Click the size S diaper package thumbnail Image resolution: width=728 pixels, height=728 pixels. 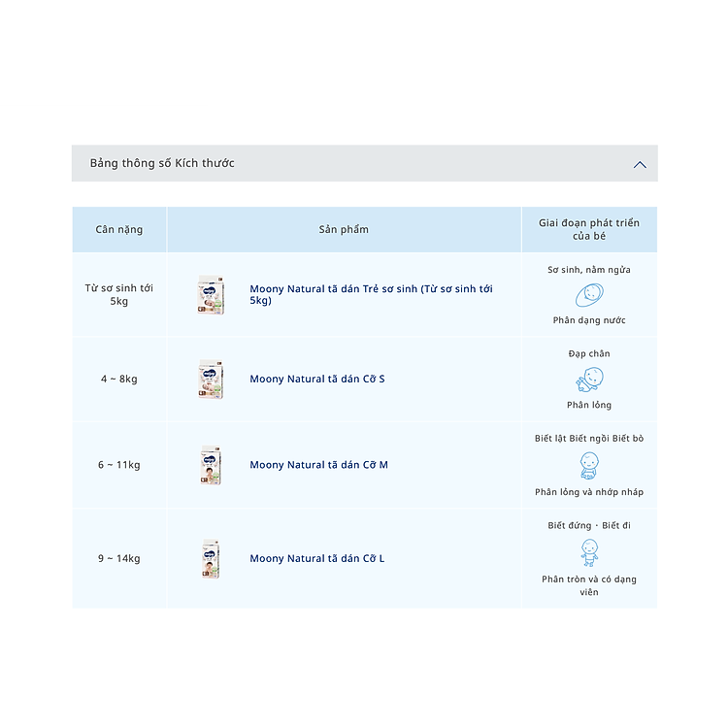click(x=211, y=380)
